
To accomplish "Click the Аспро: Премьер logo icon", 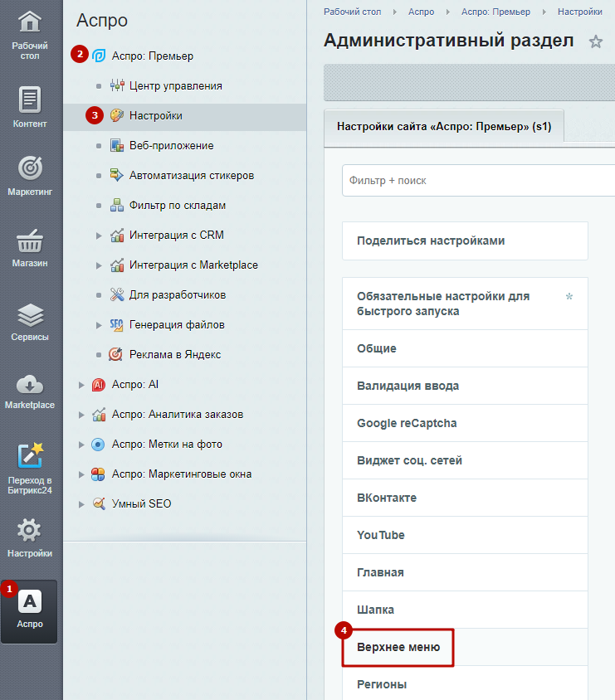I will (x=99, y=56).
